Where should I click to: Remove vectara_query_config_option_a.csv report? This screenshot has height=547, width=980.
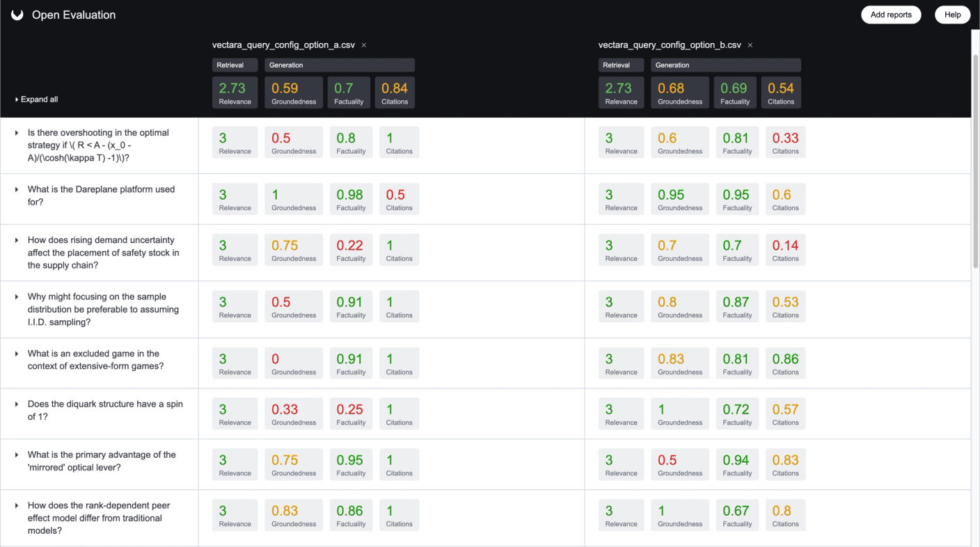[x=364, y=45]
